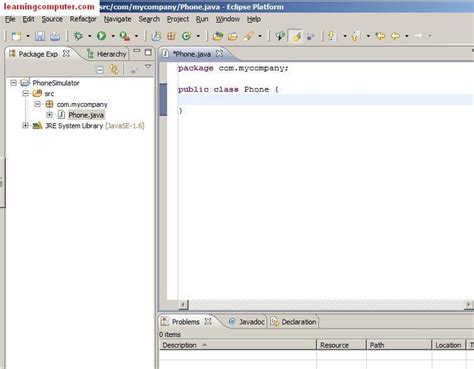Click the Open Type toolbar icon
This screenshot has height=369, width=474.
tap(218, 36)
